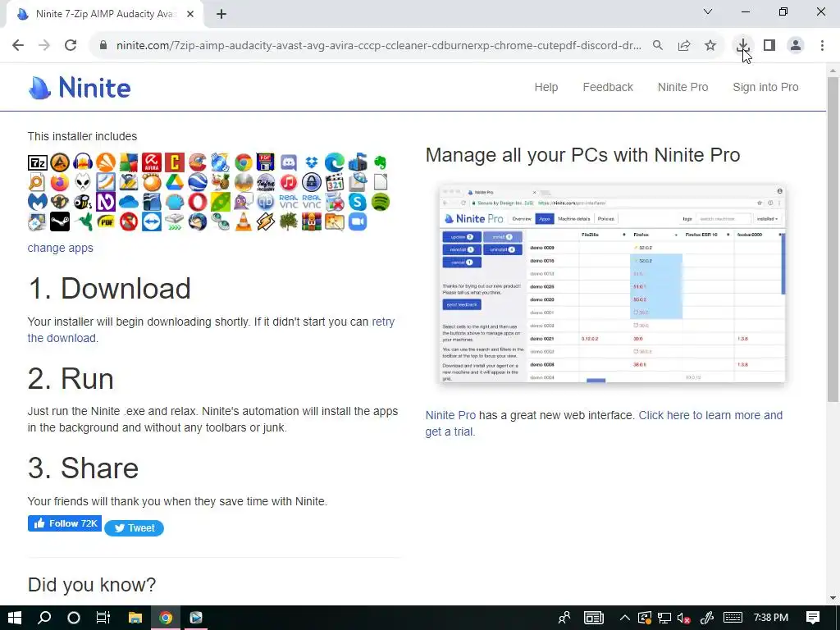The height and width of the screenshot is (630, 840).
Task: Open Chrome downloads toolbar icon
Action: click(742, 46)
